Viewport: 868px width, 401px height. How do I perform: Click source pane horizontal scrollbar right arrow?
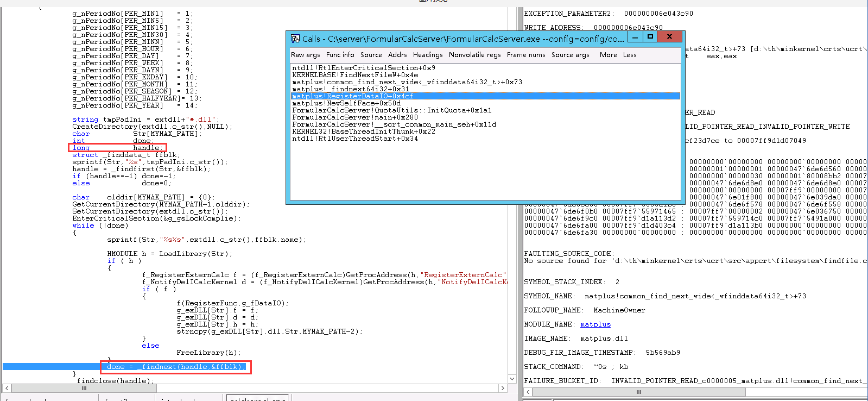click(503, 389)
